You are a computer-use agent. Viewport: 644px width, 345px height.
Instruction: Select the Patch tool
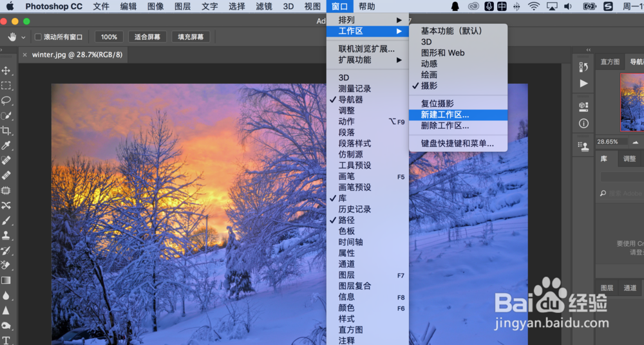click(6, 191)
